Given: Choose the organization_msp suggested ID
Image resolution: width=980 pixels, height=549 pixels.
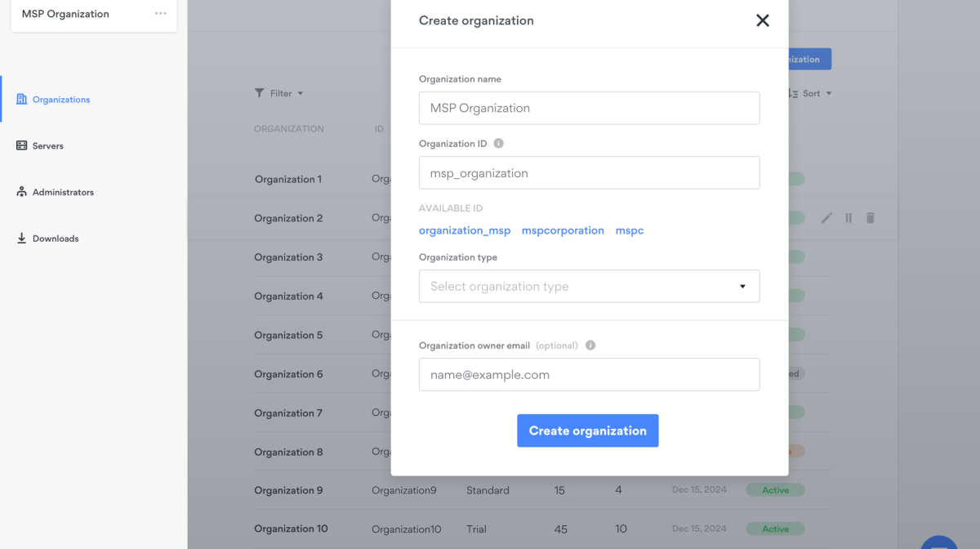Looking at the screenshot, I should point(465,230).
